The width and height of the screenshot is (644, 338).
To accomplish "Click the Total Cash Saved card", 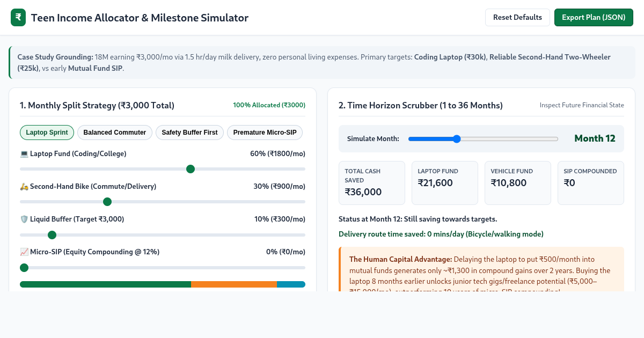I will [x=372, y=183].
